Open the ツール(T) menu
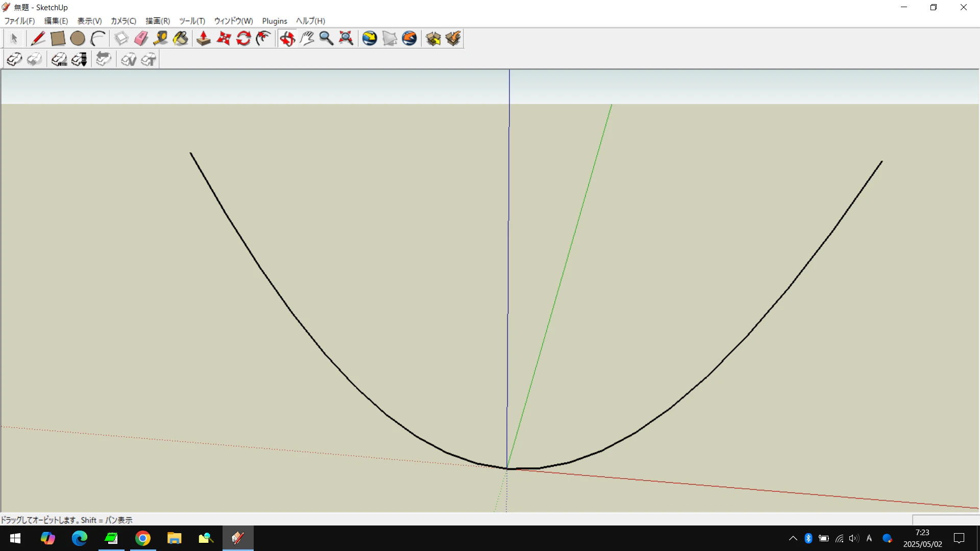 pos(192,21)
